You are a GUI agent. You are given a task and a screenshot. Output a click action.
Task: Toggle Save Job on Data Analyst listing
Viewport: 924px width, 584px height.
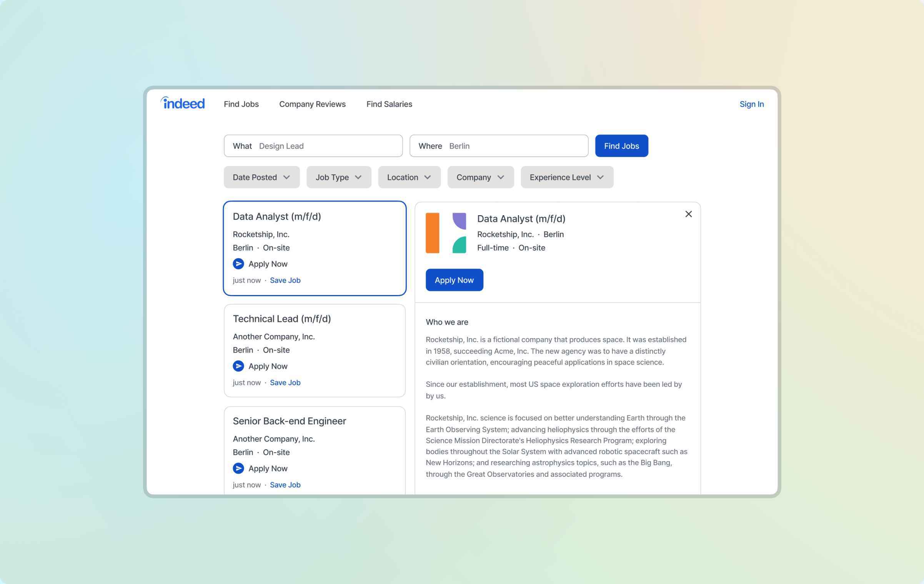[285, 280]
